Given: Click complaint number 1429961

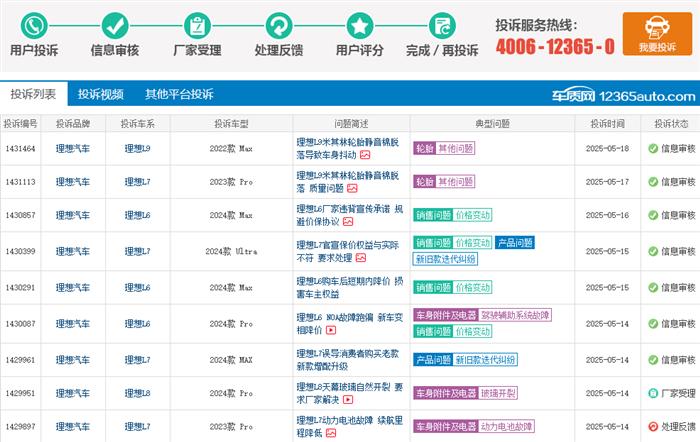Looking at the screenshot, I should (x=21, y=360).
